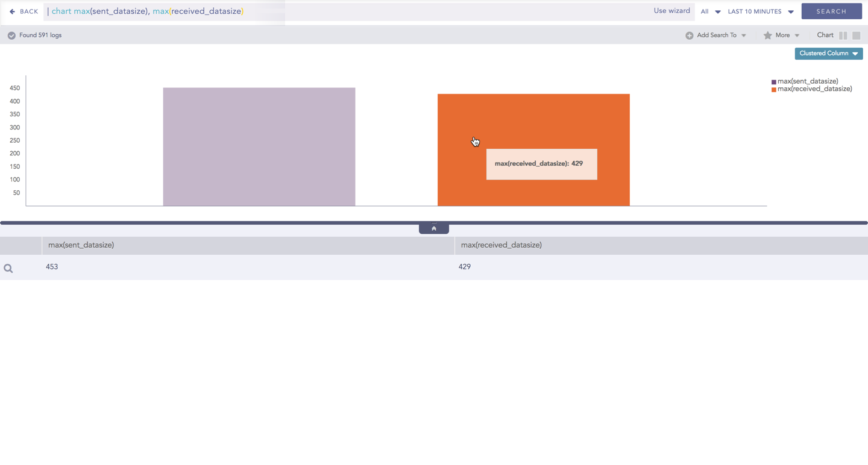
Task: Open the Add Search To menu
Action: pyautogui.click(x=717, y=36)
